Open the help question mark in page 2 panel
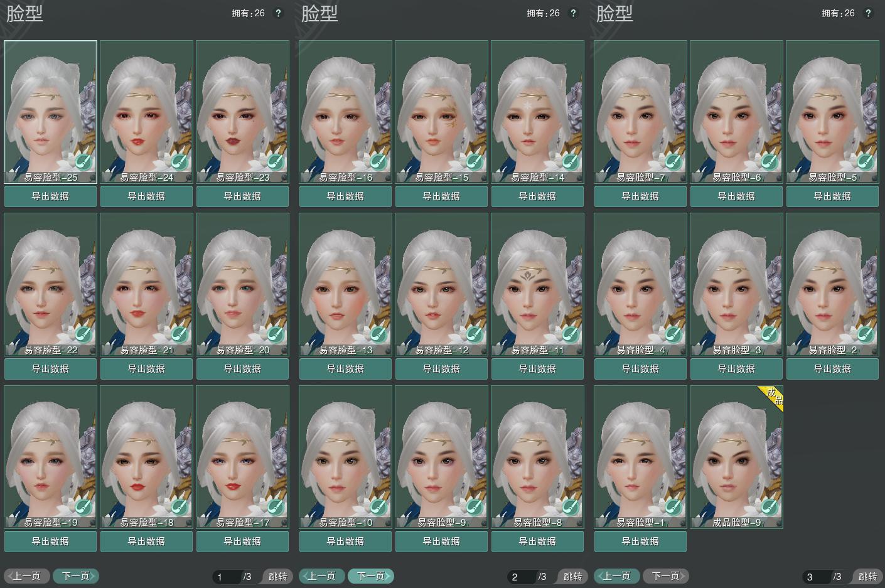 [x=573, y=13]
